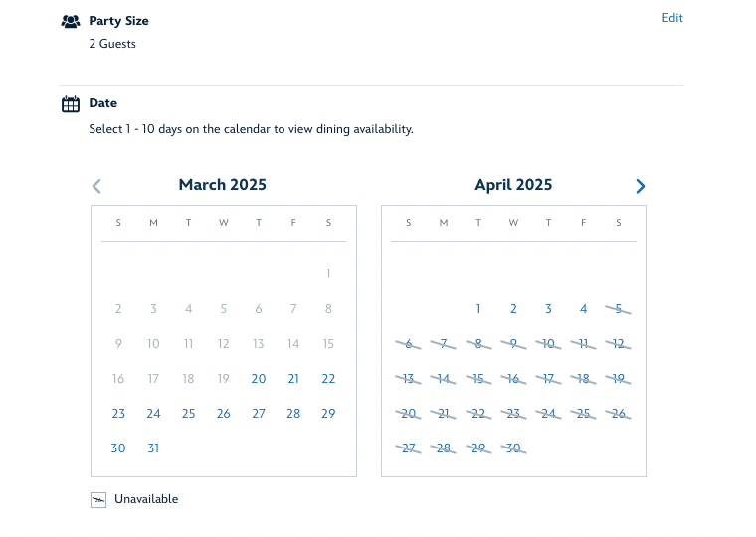Click the April 2025 month heading
Image resolution: width=756 pixels, height=537 pixels.
(513, 185)
